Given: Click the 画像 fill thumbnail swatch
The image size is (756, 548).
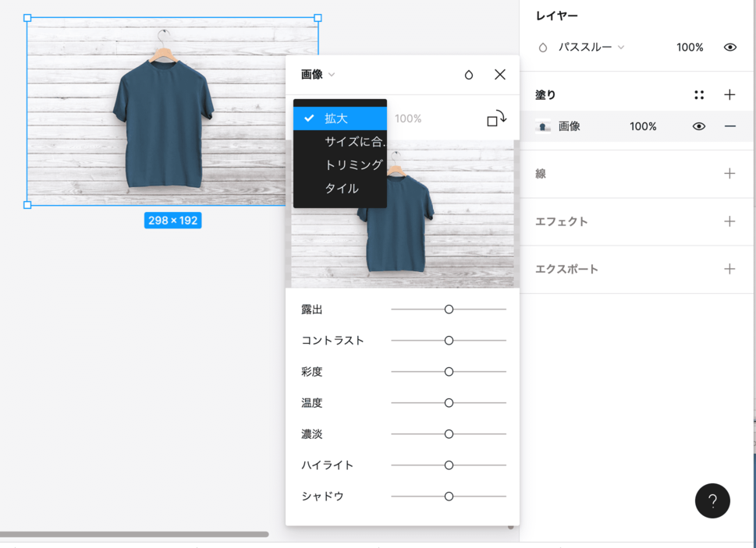Looking at the screenshot, I should (543, 126).
